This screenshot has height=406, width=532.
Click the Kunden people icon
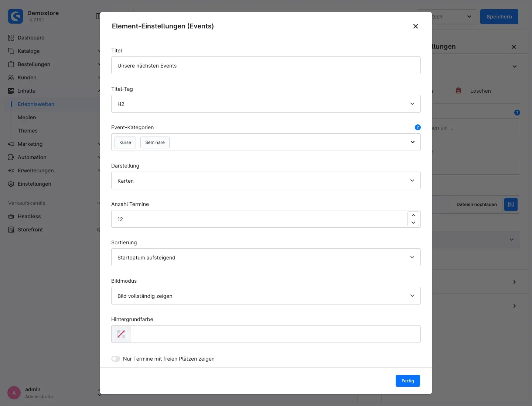pos(11,78)
